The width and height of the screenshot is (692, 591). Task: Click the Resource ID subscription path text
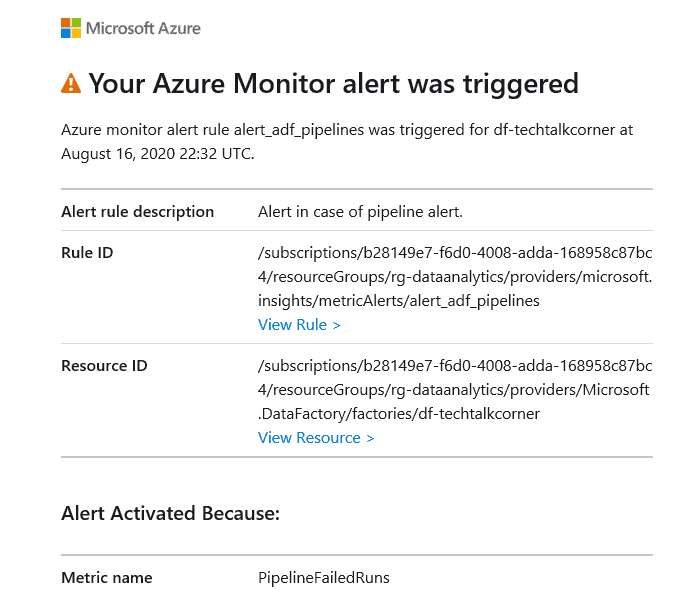(x=455, y=390)
